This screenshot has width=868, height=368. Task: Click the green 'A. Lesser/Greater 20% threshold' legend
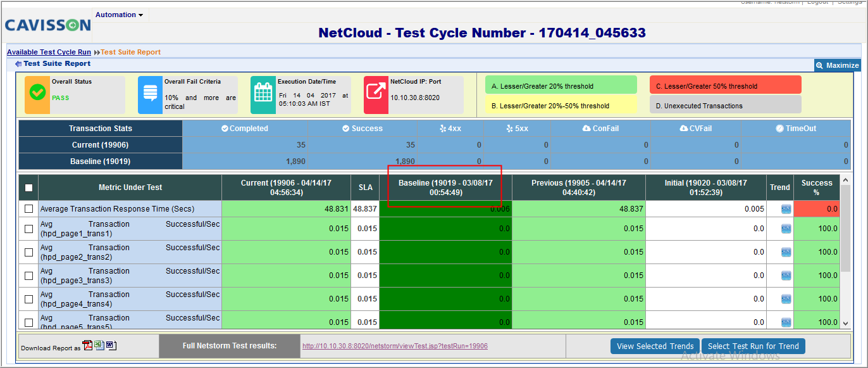561,86
